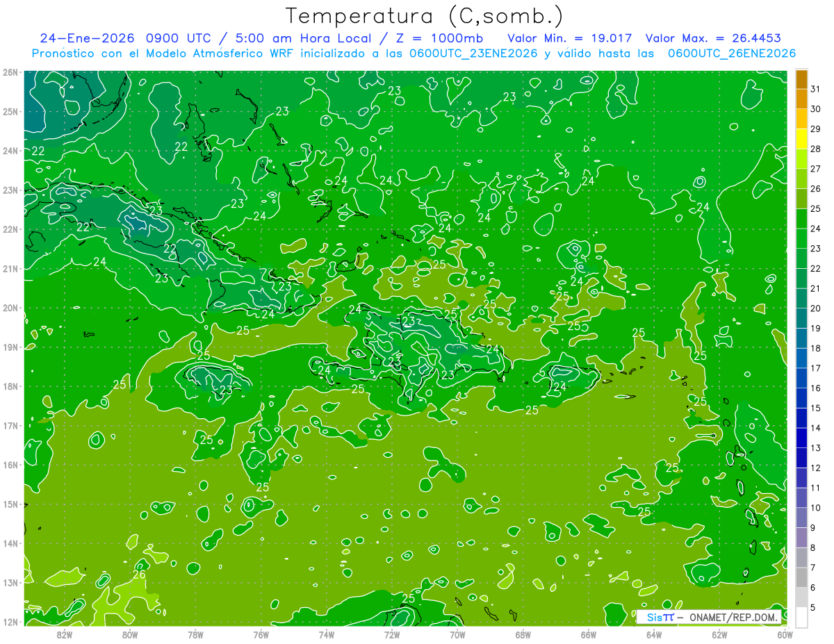Click the 19N latitude axis label
The image size is (834, 644).
[x=10, y=347]
